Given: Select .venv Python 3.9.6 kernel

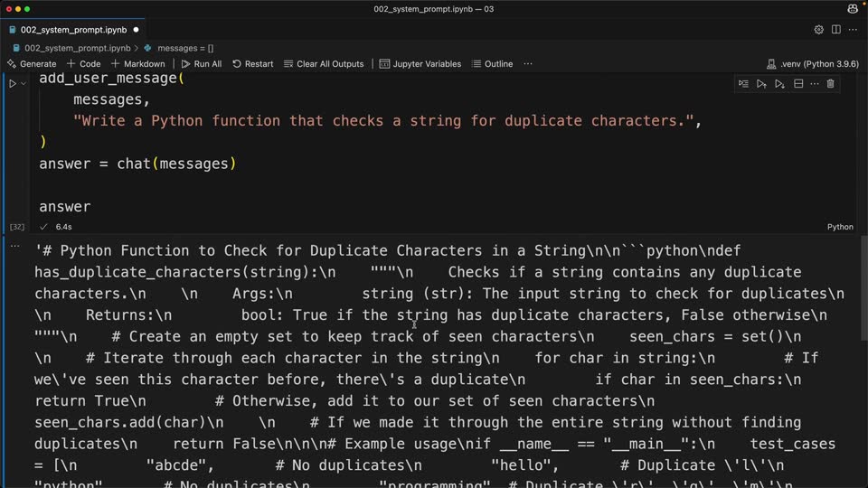Looking at the screenshot, I should pyautogui.click(x=813, y=63).
